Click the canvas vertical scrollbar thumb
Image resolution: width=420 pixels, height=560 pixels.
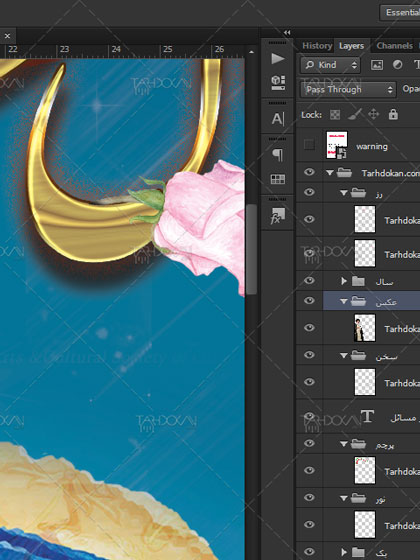tap(251, 249)
